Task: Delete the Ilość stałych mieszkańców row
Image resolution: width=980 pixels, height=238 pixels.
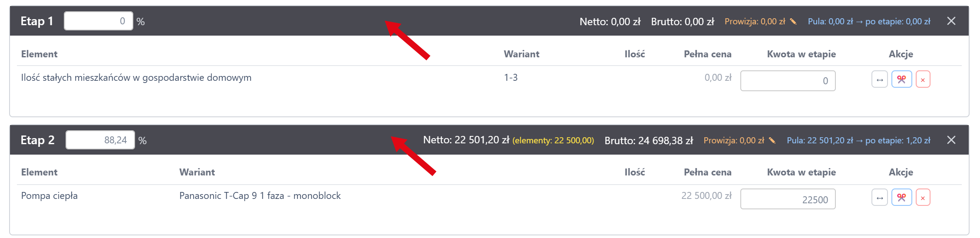Action: pyautogui.click(x=923, y=79)
